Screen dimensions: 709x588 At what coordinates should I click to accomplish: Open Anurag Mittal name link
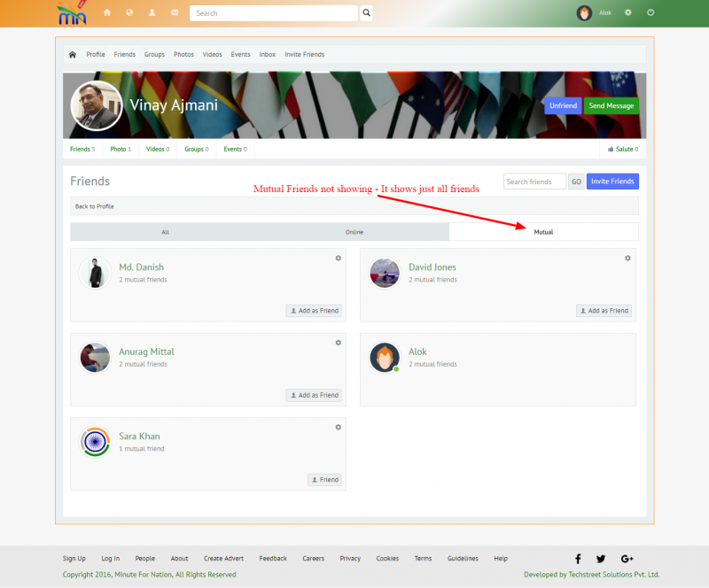tap(146, 352)
